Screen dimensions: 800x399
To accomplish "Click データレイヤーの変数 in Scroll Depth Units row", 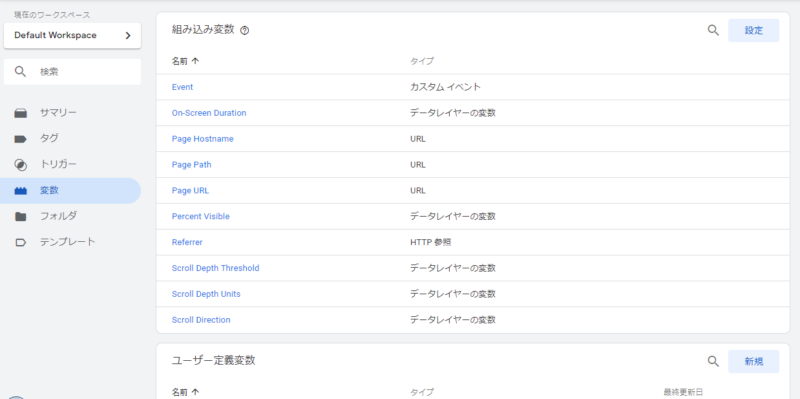I will (x=453, y=294).
